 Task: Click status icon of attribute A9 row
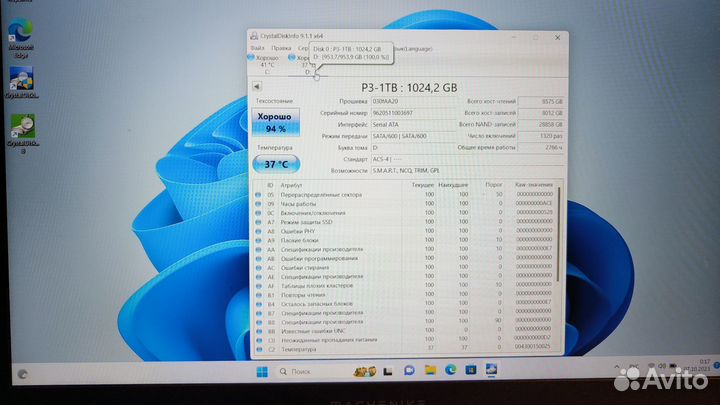pyautogui.click(x=258, y=241)
